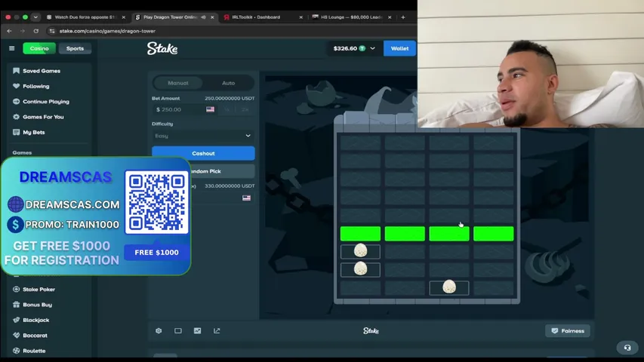The height and width of the screenshot is (362, 644).
Task: Switch to Watch Due forze opposte tab
Action: point(85,17)
